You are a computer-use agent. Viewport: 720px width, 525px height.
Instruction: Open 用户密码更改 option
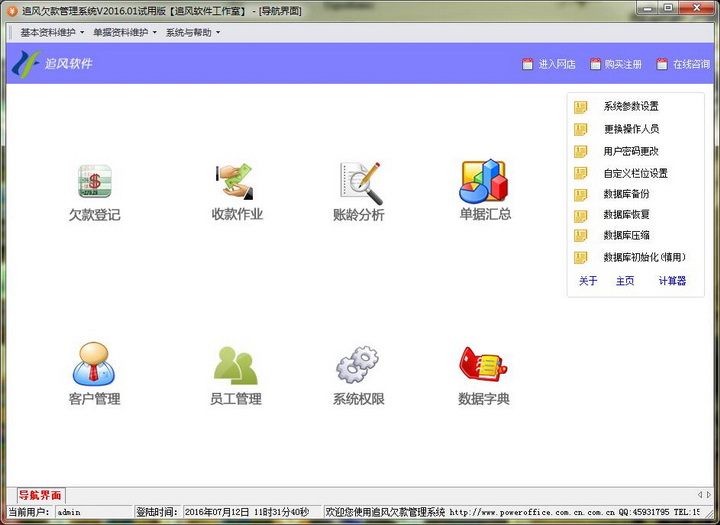tap(631, 151)
